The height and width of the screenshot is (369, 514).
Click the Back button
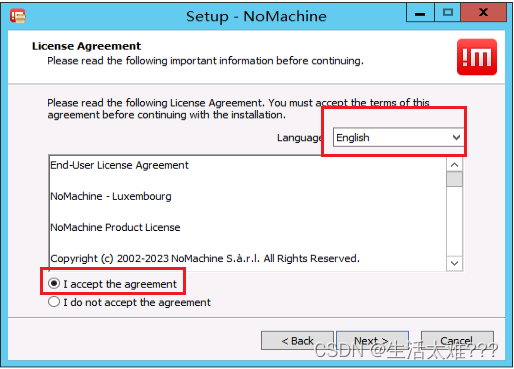point(297,340)
